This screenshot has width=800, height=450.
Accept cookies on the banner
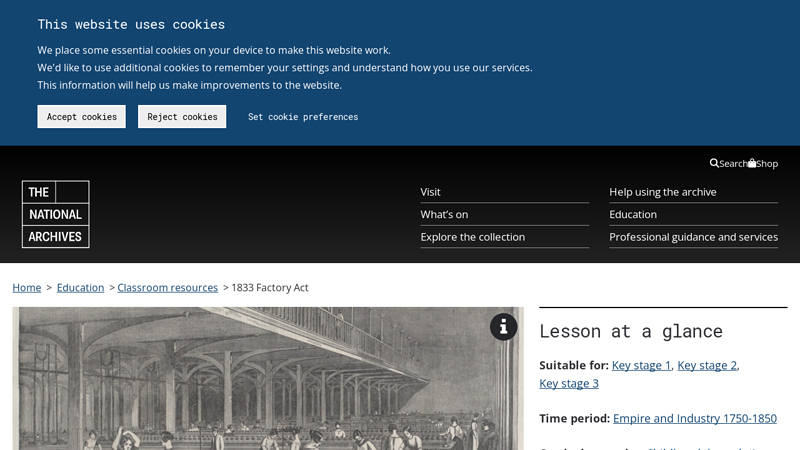click(81, 117)
